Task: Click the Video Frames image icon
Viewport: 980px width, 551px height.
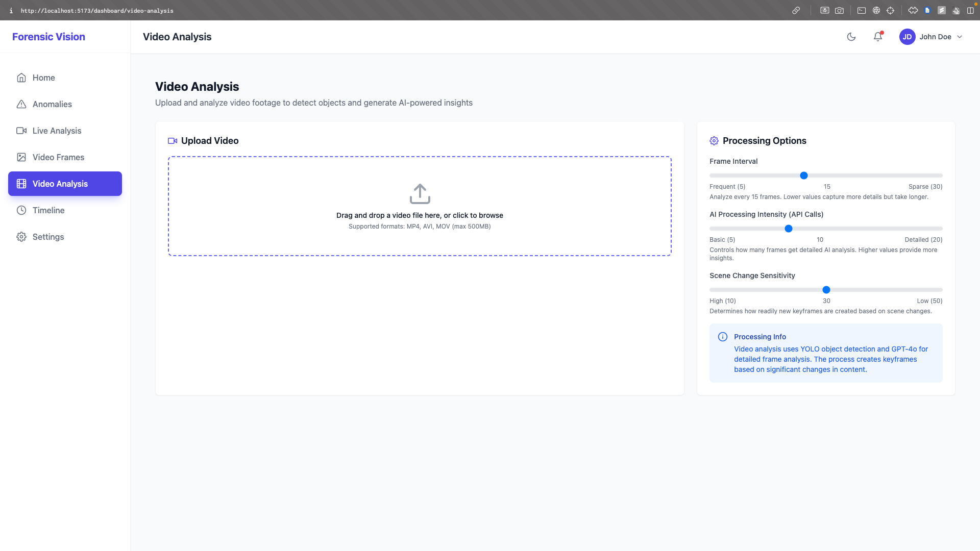Action: tap(21, 157)
